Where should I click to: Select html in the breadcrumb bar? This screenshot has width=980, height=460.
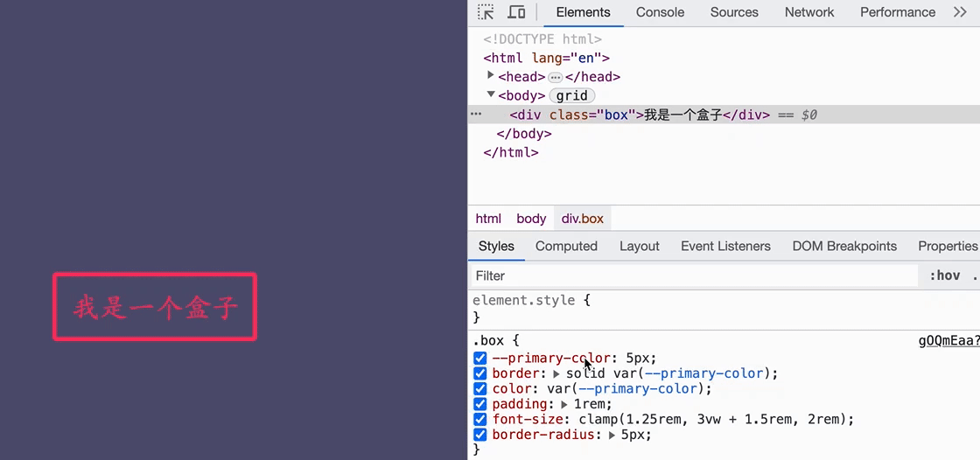tap(488, 219)
